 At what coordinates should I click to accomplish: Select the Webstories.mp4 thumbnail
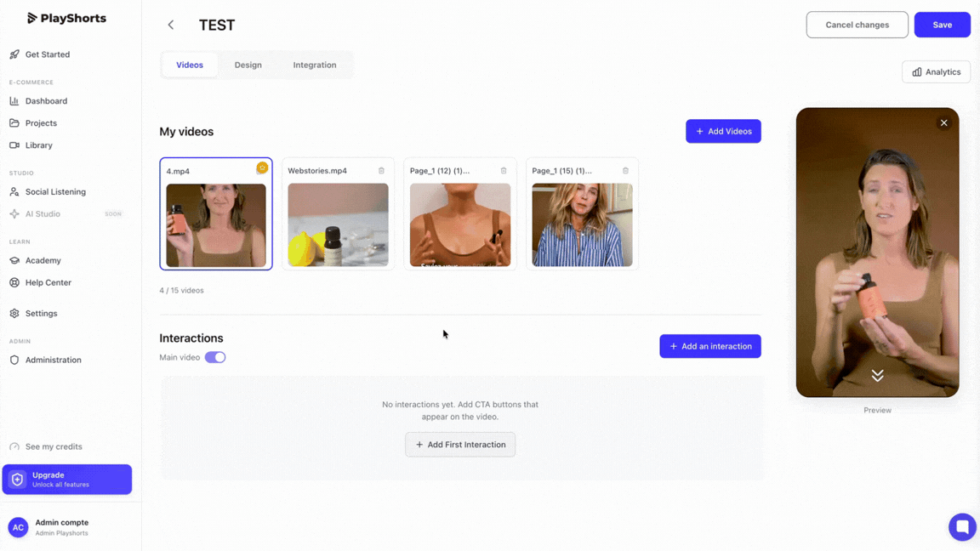338,224
